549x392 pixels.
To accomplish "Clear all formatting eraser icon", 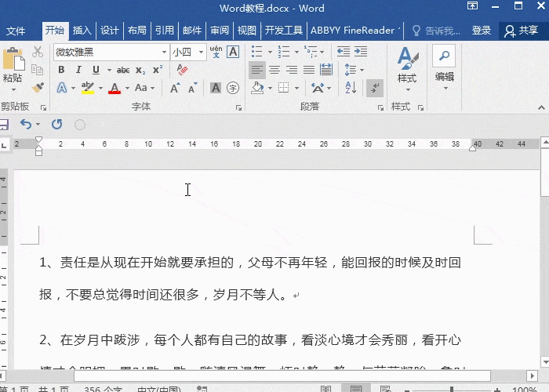I will click(182, 70).
